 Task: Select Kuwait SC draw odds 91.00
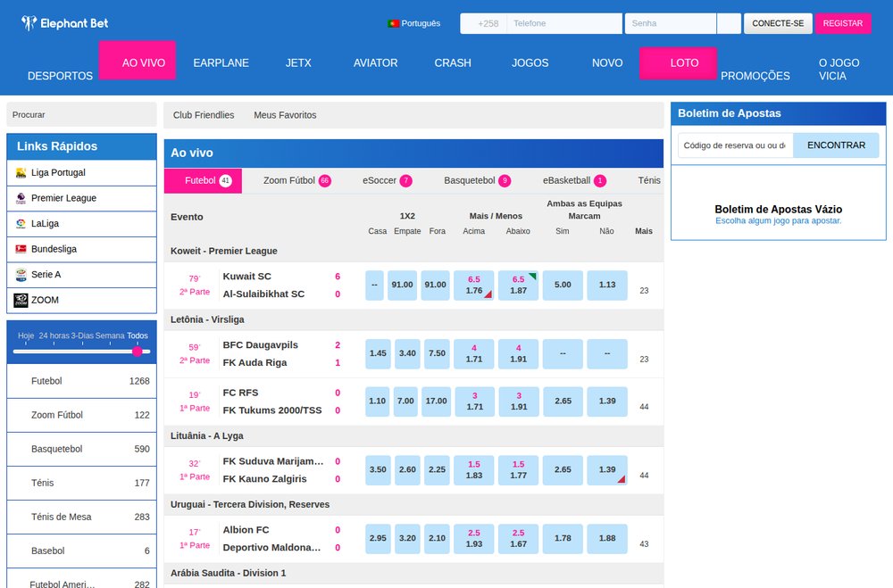tap(402, 286)
